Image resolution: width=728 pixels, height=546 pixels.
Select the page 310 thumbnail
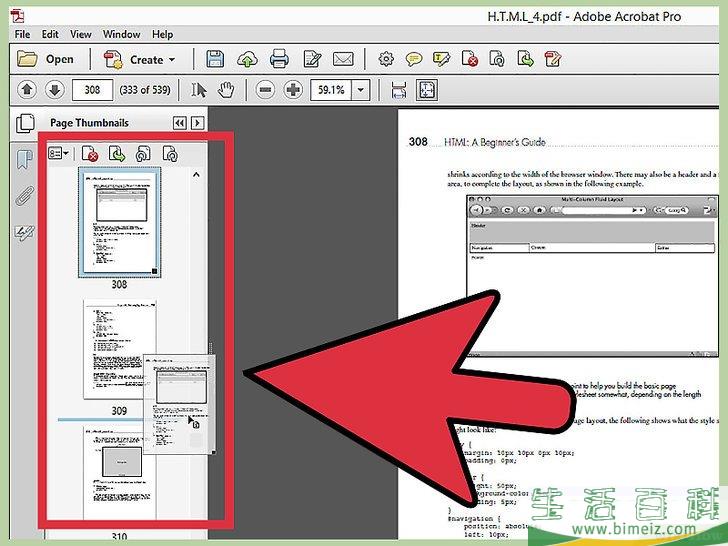[x=119, y=473]
